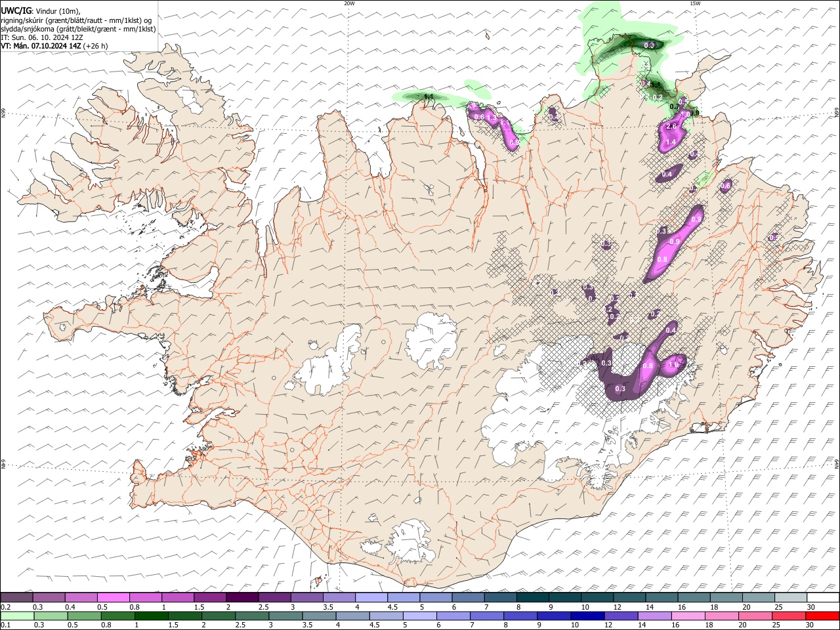Click the Hofsjökull glacier white patch in central Iceland
The image size is (840, 630).
[x=432, y=341]
